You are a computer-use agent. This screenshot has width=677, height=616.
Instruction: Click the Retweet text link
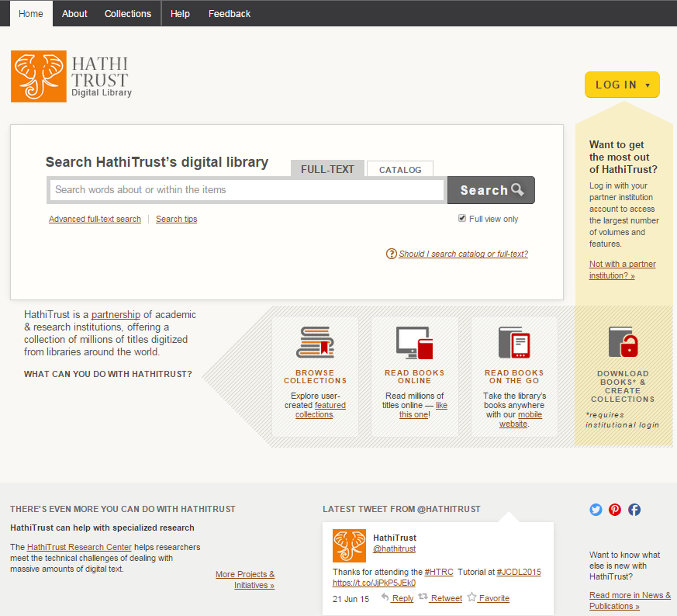point(447,598)
